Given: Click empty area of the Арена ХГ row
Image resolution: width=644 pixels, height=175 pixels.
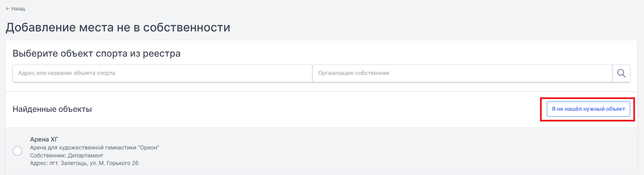Looking at the screenshot, I should click(x=379, y=151).
